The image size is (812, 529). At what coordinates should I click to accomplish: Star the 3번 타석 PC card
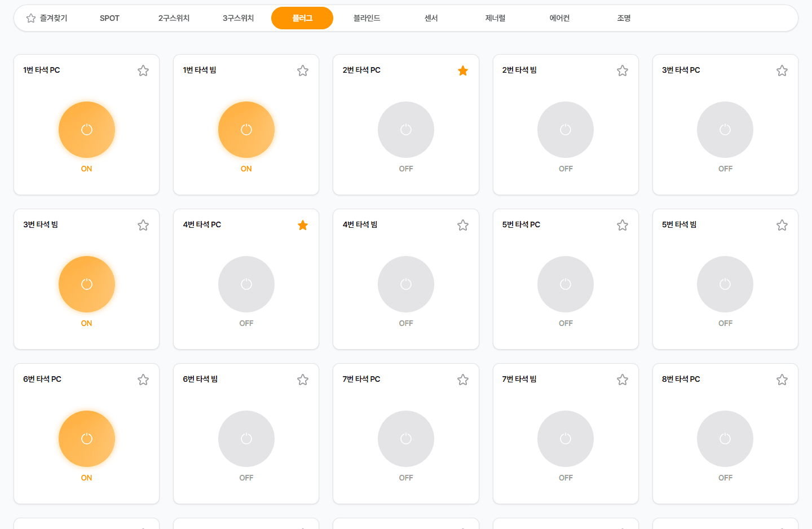coord(782,70)
